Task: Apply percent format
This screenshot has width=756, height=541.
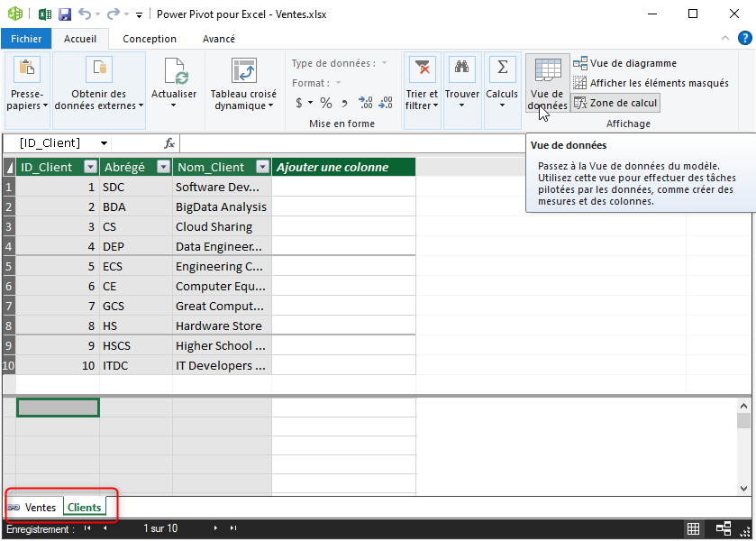Action: point(326,103)
